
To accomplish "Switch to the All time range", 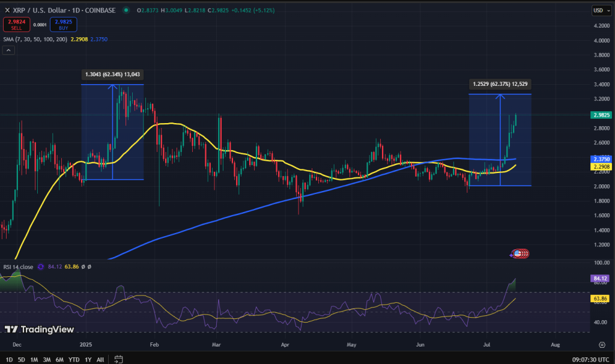I will point(100,359).
